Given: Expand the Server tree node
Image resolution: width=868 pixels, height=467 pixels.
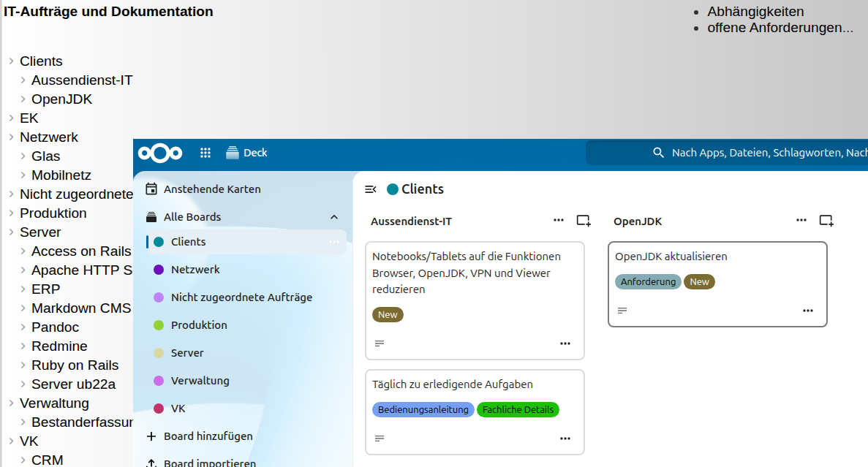Looking at the screenshot, I should click(x=11, y=232).
